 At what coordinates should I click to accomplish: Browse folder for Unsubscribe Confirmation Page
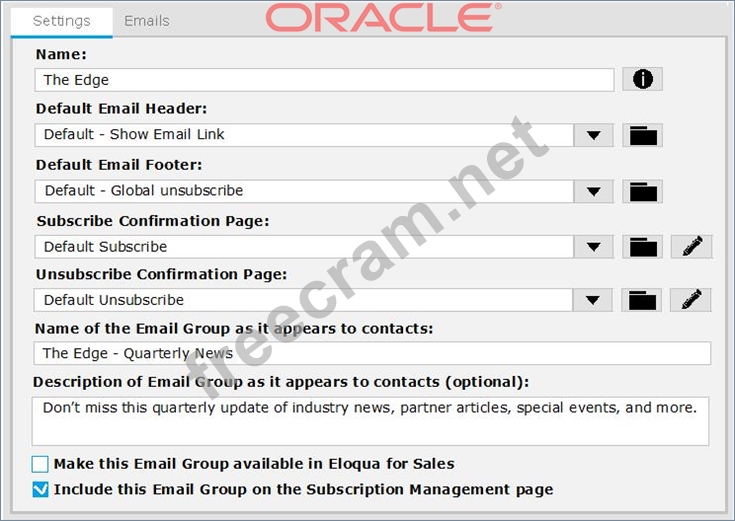point(642,299)
